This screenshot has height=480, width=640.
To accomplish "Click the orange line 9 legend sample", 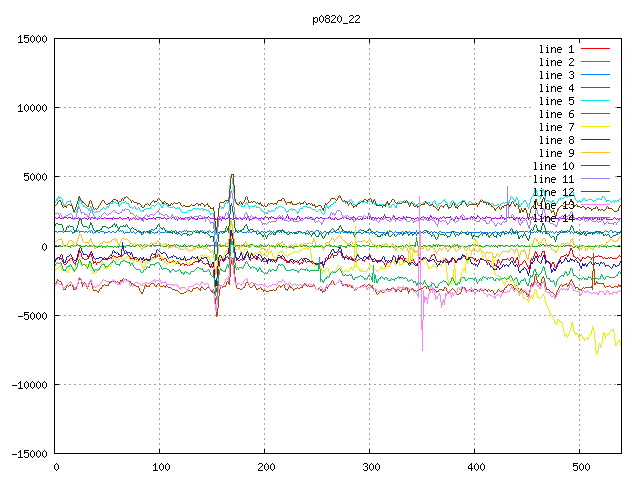I will click(595, 153).
